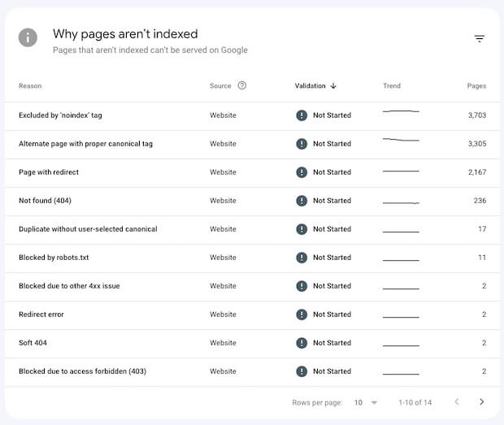Click the info icon beside the title
504x425 pixels.
[28, 37]
